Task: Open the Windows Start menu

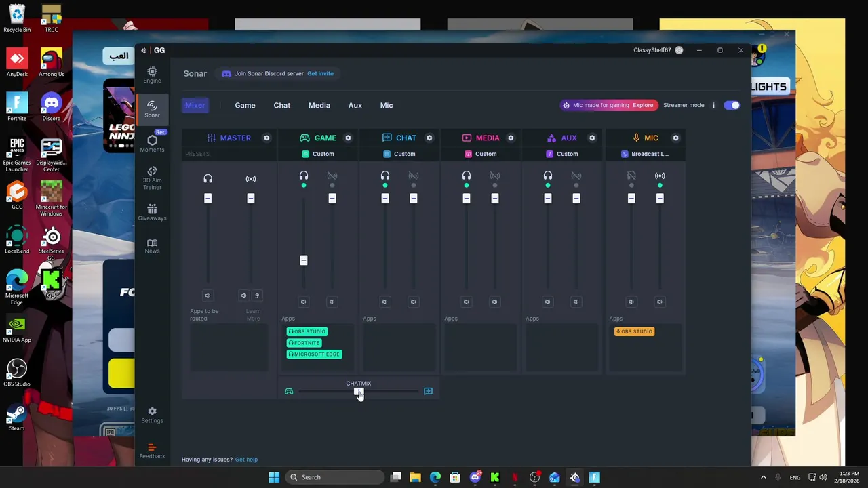Action: (x=274, y=477)
